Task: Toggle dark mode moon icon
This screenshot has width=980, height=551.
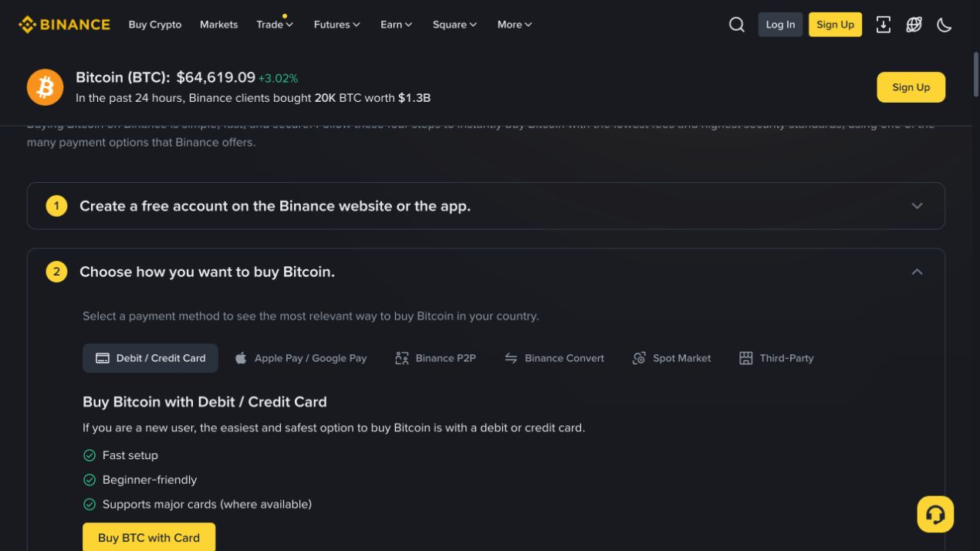Action: (945, 25)
